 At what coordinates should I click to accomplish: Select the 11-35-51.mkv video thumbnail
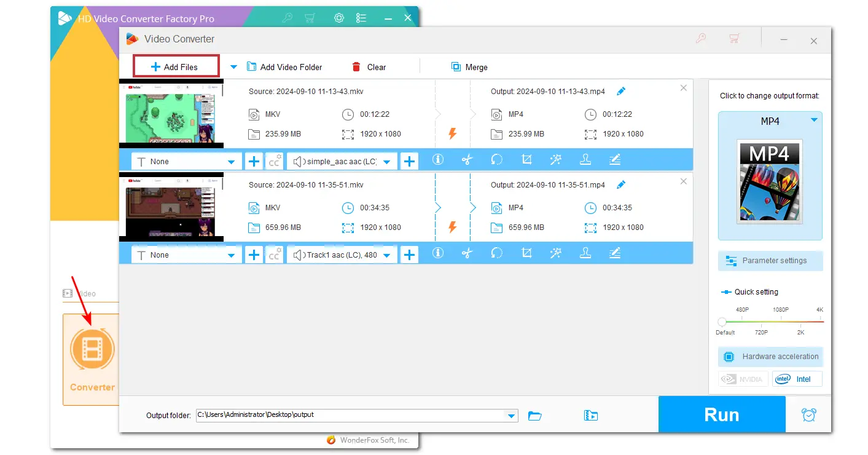171,207
